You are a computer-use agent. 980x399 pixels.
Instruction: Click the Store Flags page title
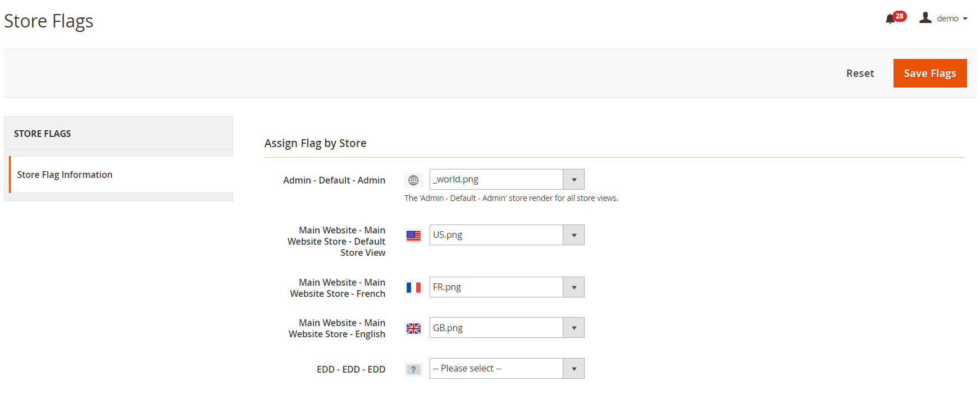click(x=49, y=21)
